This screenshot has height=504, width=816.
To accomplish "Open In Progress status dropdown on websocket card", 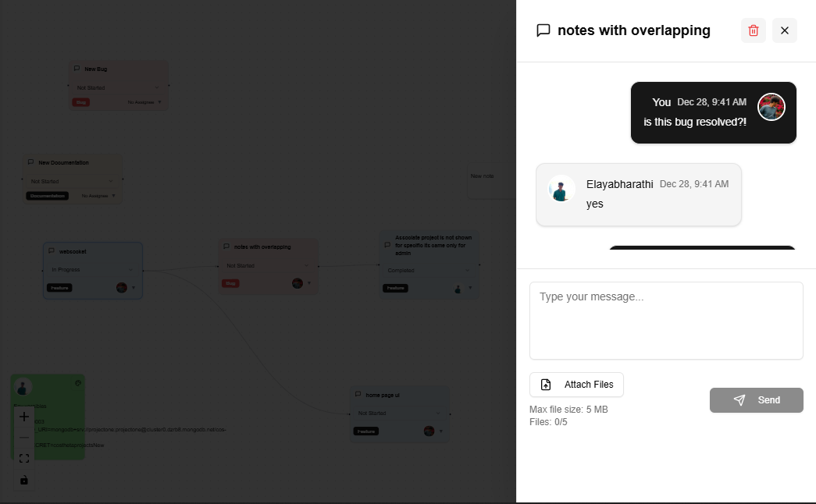I will pos(92,269).
